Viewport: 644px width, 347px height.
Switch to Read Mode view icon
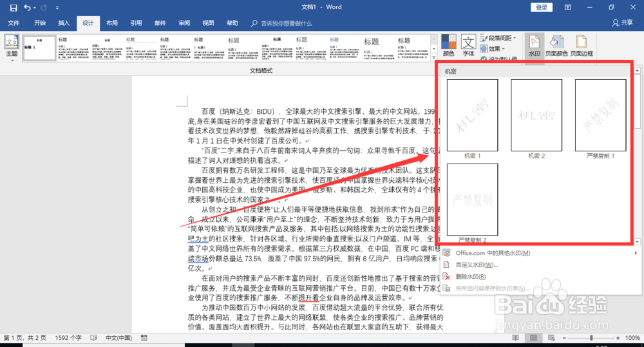point(515,338)
